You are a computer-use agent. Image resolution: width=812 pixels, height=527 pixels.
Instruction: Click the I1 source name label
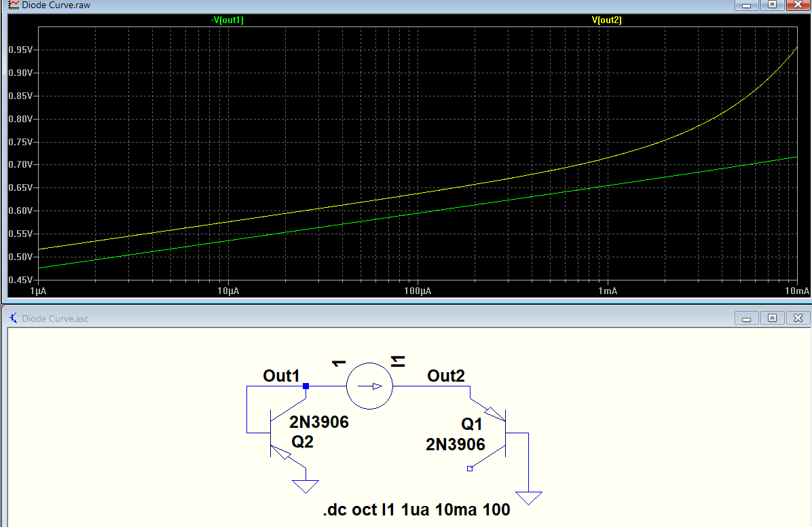[x=398, y=362]
